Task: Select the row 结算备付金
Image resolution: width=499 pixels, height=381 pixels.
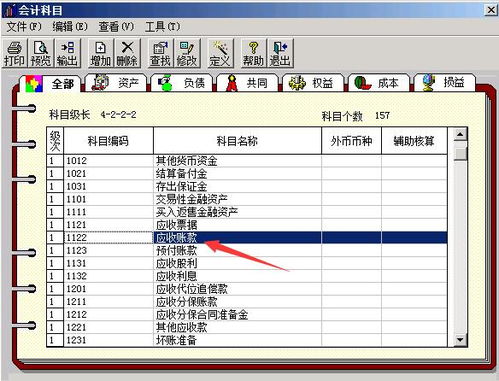Action: pyautogui.click(x=247, y=174)
